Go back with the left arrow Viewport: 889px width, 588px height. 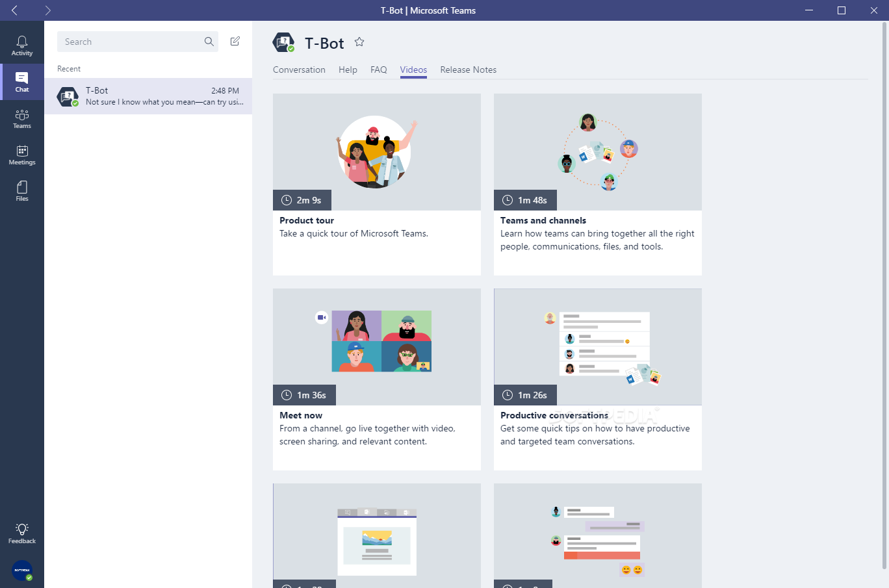pyautogui.click(x=15, y=10)
